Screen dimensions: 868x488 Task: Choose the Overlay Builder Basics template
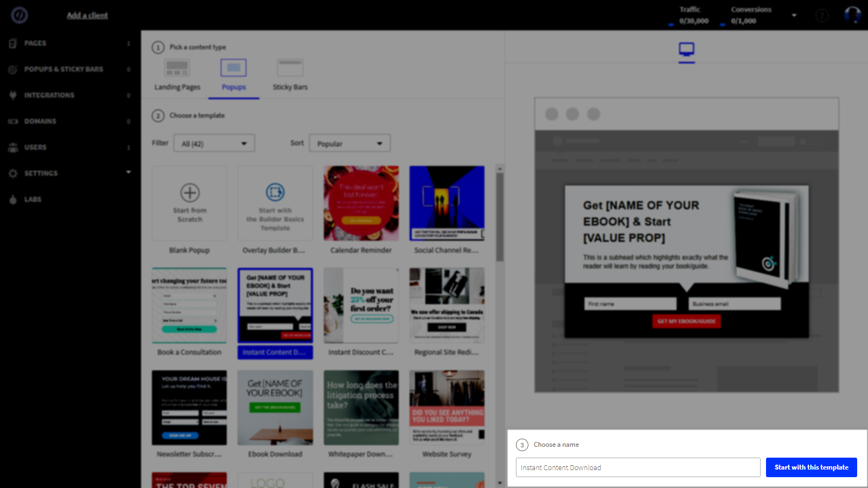pyautogui.click(x=275, y=203)
